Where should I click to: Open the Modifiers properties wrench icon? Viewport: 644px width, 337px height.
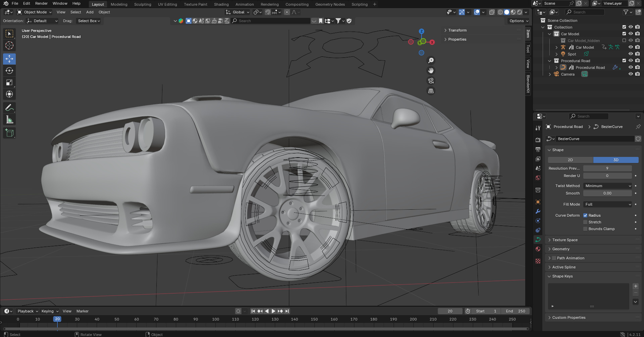click(x=538, y=211)
